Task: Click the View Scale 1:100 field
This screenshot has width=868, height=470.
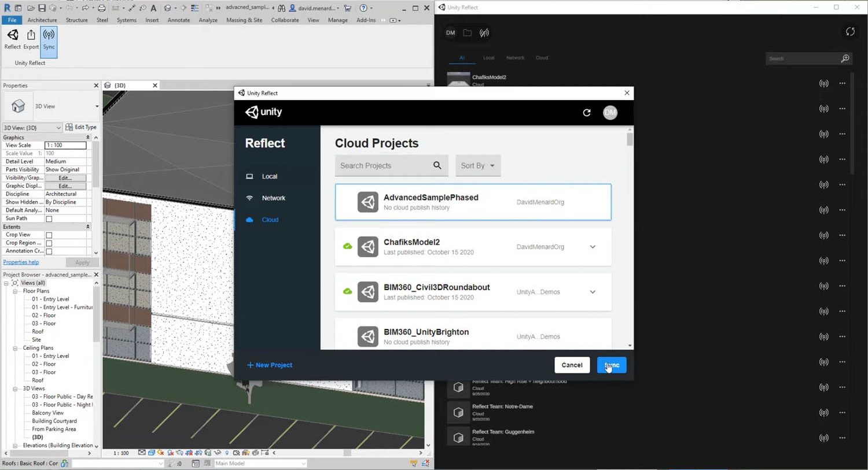Action: 65,146
